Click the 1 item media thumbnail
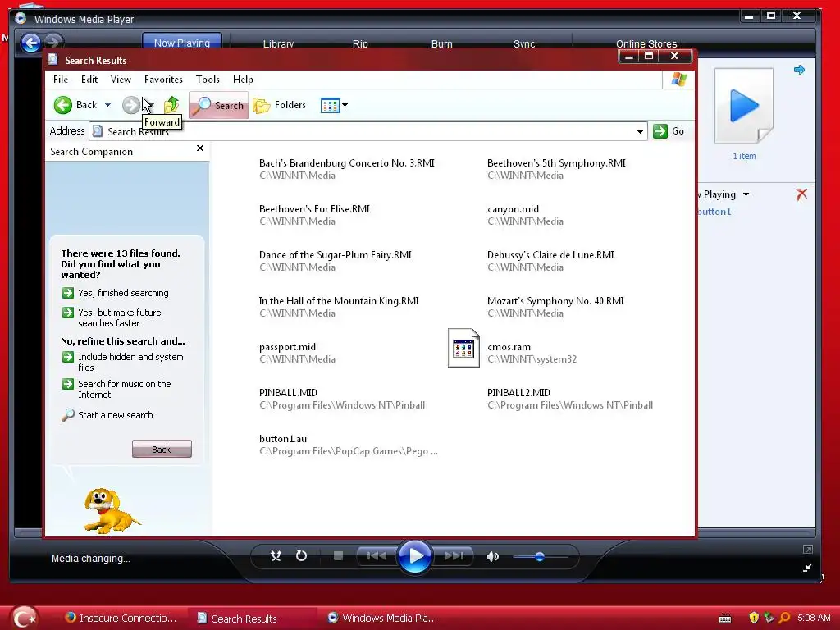Image resolution: width=840 pixels, height=630 pixels. (x=744, y=106)
